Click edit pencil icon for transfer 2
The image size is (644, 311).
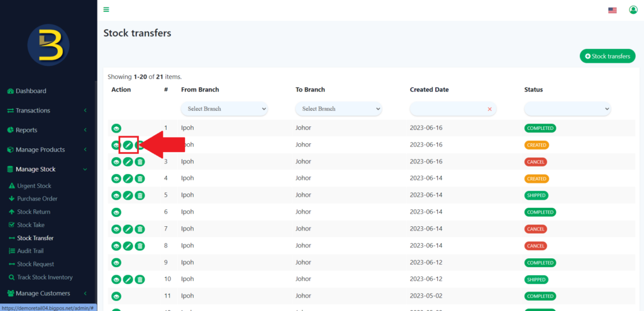[128, 145]
